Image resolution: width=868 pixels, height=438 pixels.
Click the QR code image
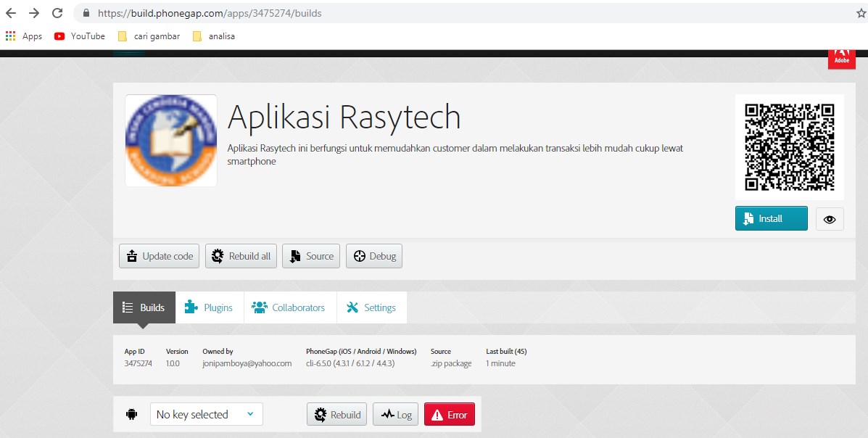pos(789,147)
